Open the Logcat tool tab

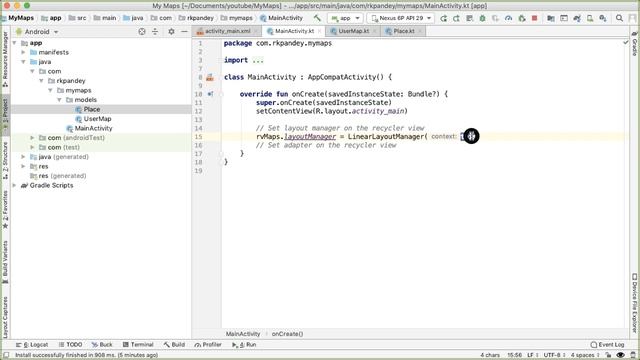click(32, 345)
